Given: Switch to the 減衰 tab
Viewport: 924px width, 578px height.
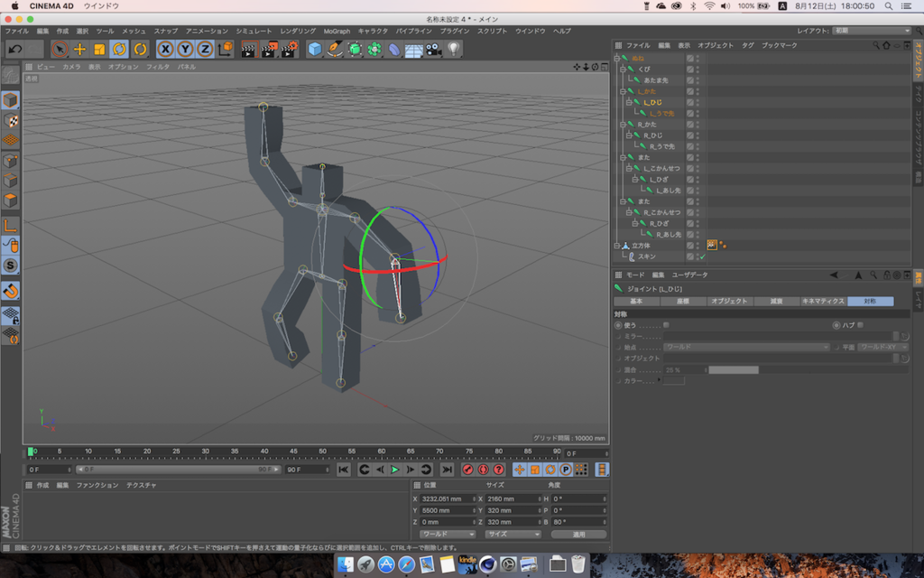Looking at the screenshot, I should pyautogui.click(x=777, y=302).
